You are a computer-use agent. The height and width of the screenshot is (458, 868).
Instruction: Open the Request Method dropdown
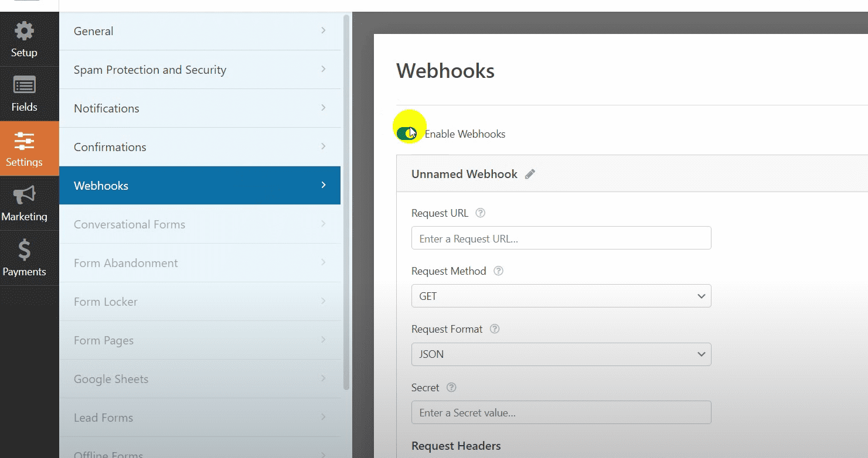point(561,296)
